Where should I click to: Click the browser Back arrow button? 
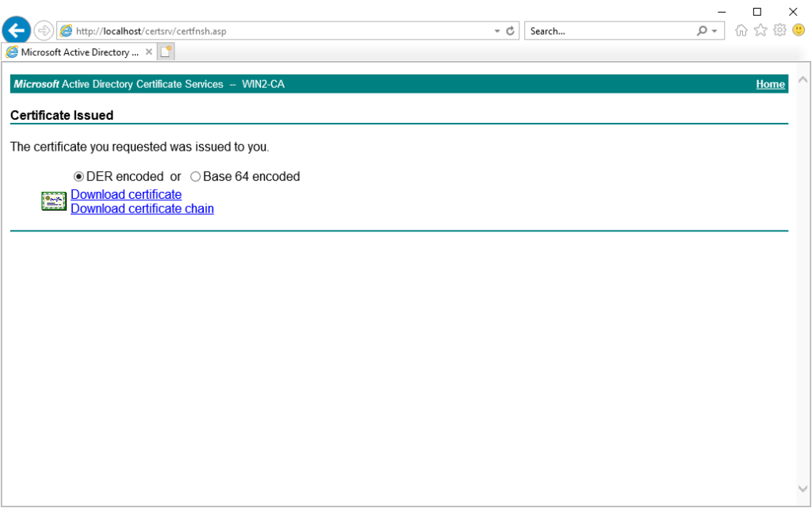point(17,31)
